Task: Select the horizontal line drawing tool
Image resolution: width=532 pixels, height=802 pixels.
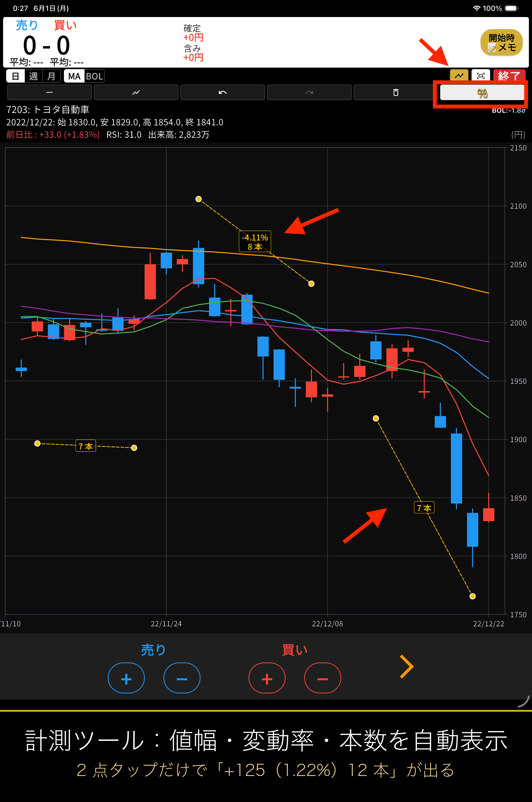Action: (49, 92)
